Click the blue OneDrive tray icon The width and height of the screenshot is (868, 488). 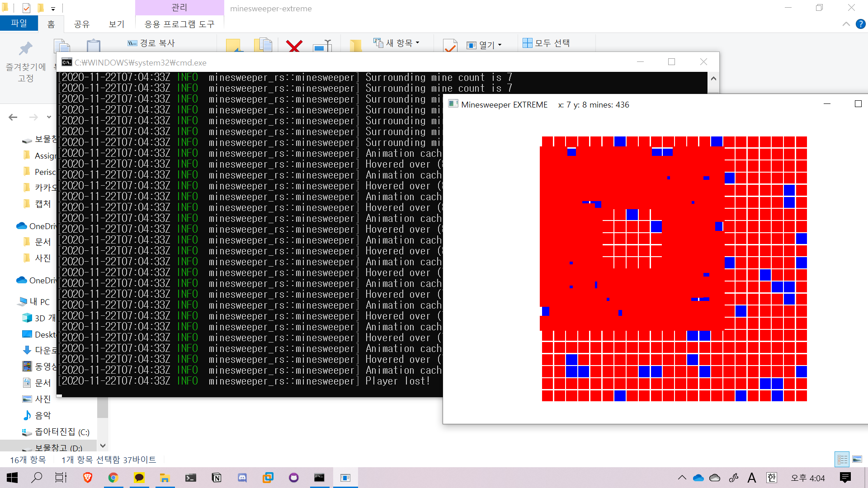click(x=698, y=478)
